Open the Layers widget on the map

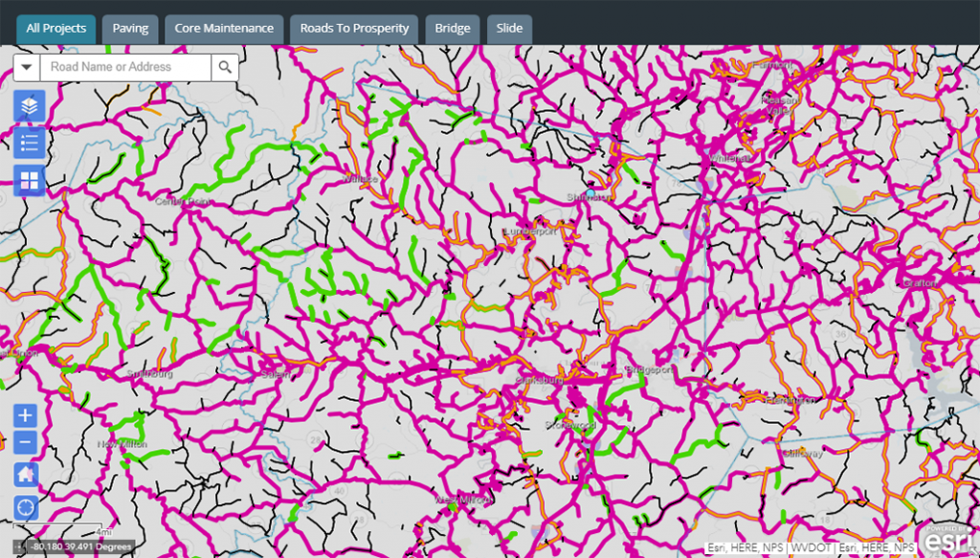click(x=28, y=107)
